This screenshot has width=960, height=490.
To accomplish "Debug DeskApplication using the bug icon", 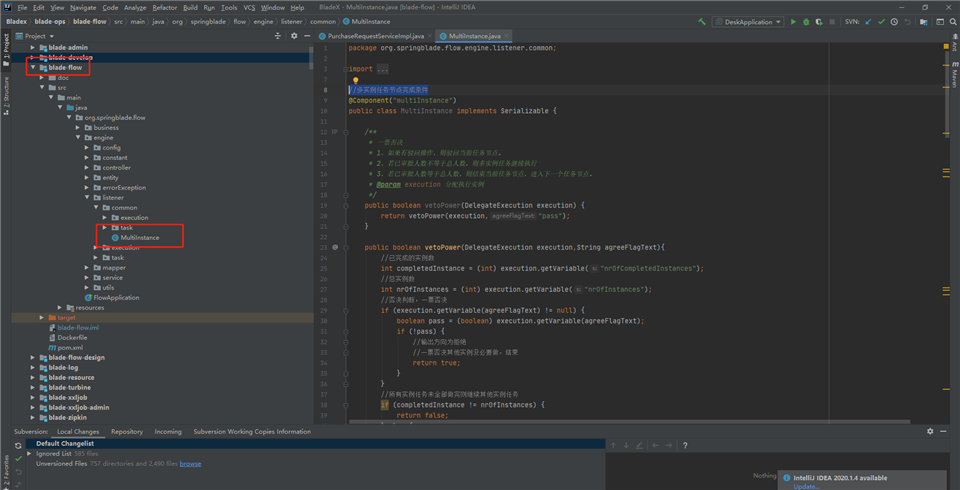I will pyautogui.click(x=806, y=21).
